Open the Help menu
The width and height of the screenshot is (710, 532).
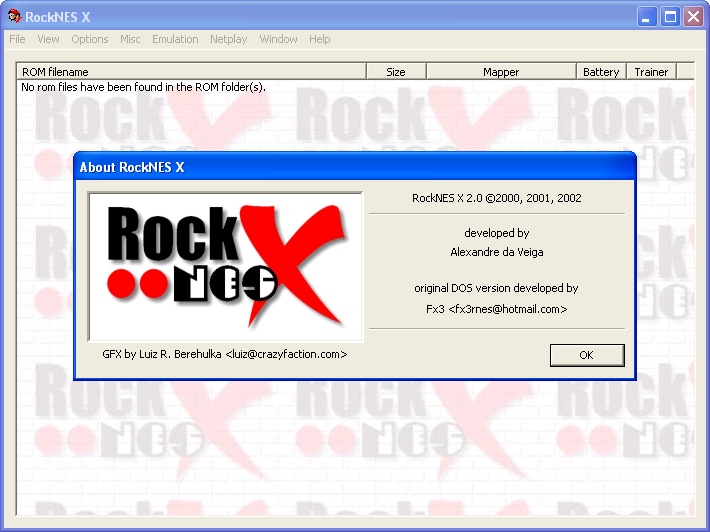tap(320, 39)
